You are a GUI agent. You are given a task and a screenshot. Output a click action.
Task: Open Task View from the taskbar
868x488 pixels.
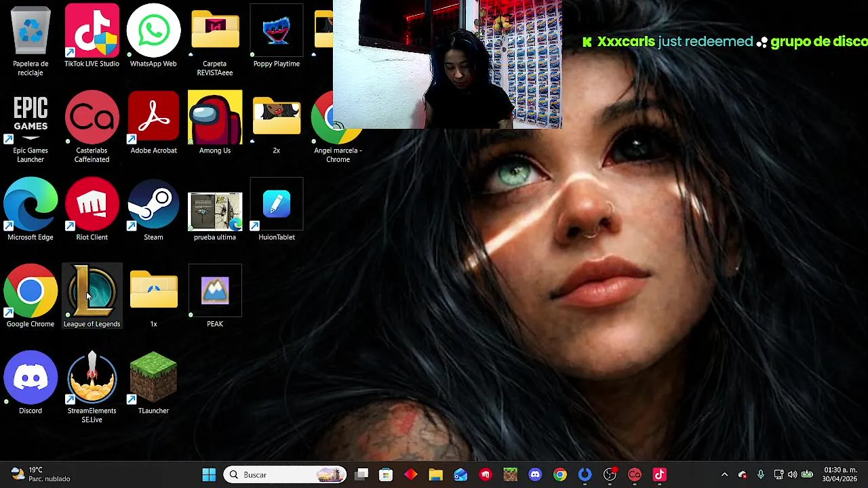click(361, 474)
